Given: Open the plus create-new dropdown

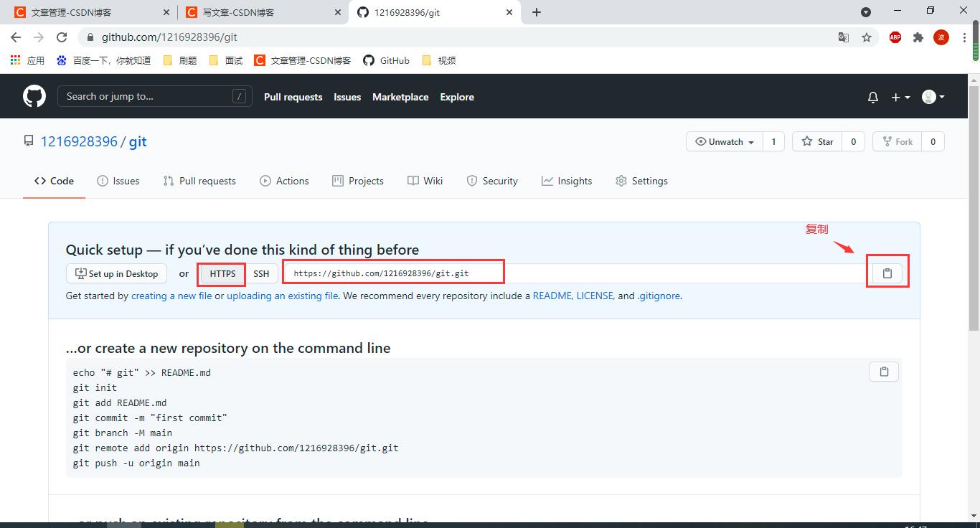Looking at the screenshot, I should pyautogui.click(x=900, y=97).
